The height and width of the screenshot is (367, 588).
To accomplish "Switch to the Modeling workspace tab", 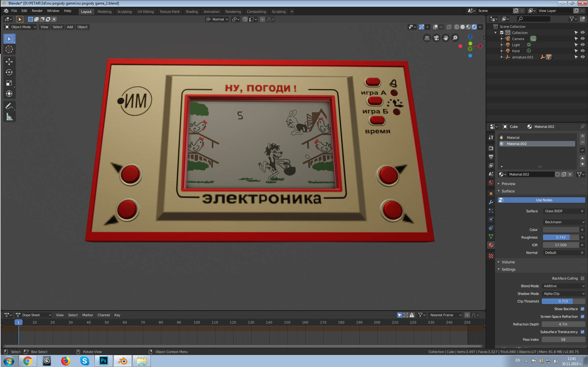I will tap(104, 12).
